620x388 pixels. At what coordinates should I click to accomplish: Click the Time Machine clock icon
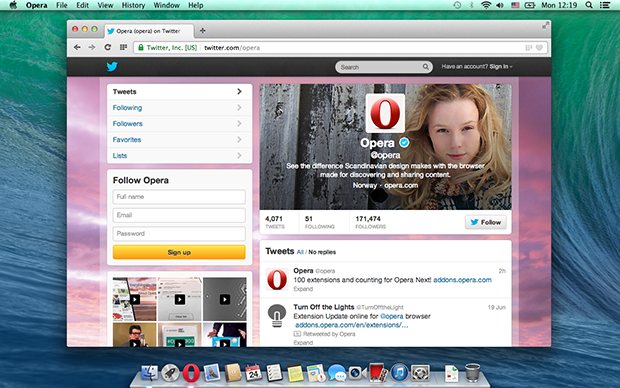point(457,5)
